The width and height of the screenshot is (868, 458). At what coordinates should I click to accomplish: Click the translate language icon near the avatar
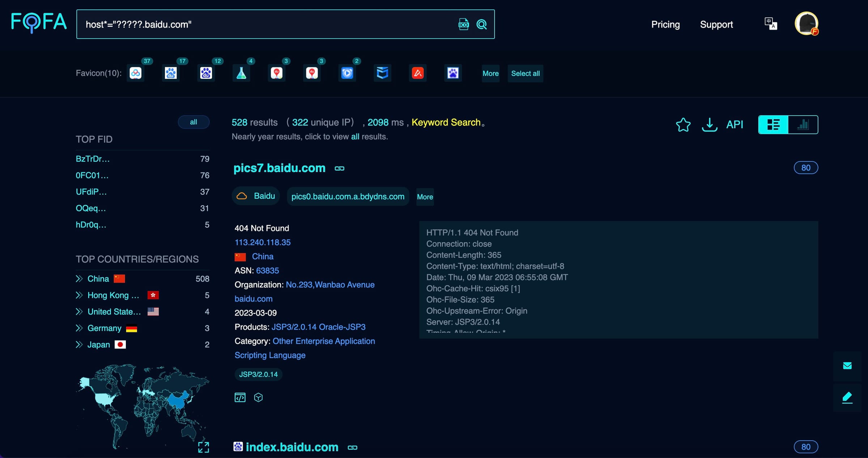(x=771, y=23)
